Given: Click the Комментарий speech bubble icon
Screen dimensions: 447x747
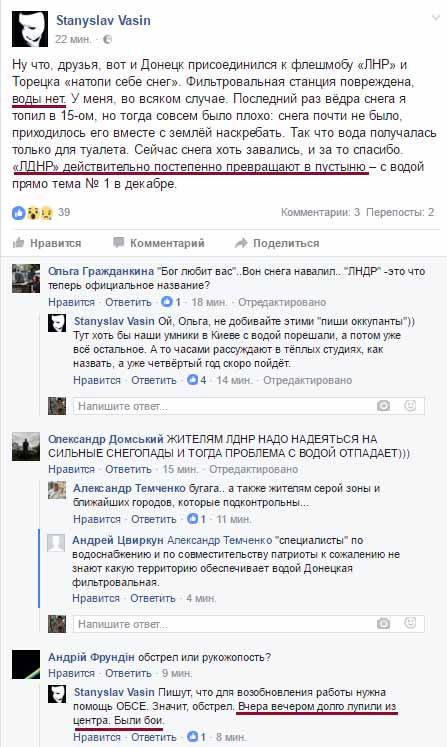Looking at the screenshot, I should 119,242.
